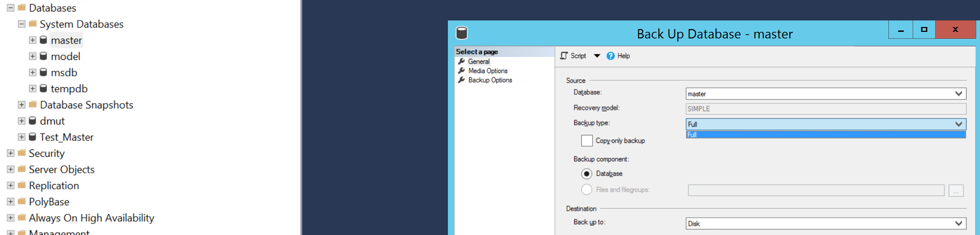This screenshot has height=235, width=980.
Task: Expand the PolyBase node
Action: (11, 201)
